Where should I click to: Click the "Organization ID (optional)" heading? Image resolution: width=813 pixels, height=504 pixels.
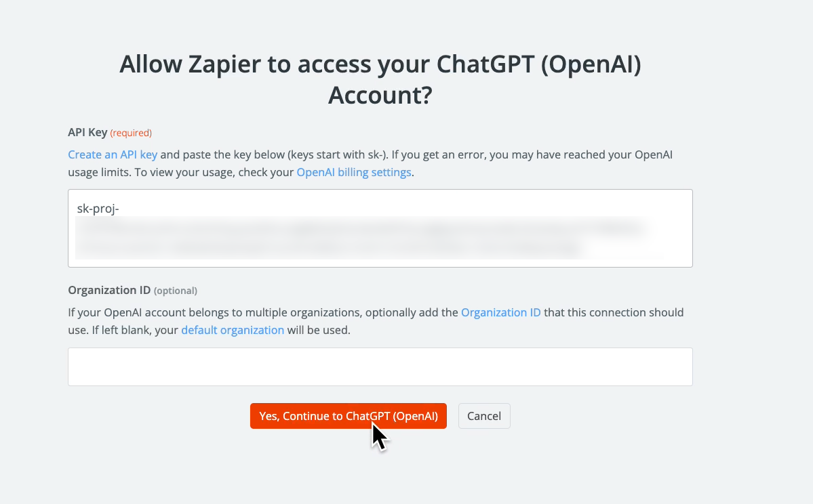(x=109, y=290)
